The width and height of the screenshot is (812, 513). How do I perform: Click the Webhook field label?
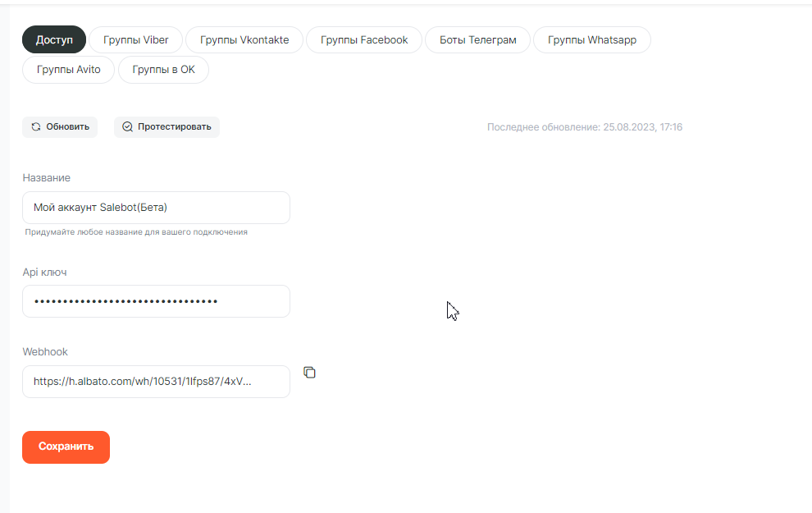45,352
